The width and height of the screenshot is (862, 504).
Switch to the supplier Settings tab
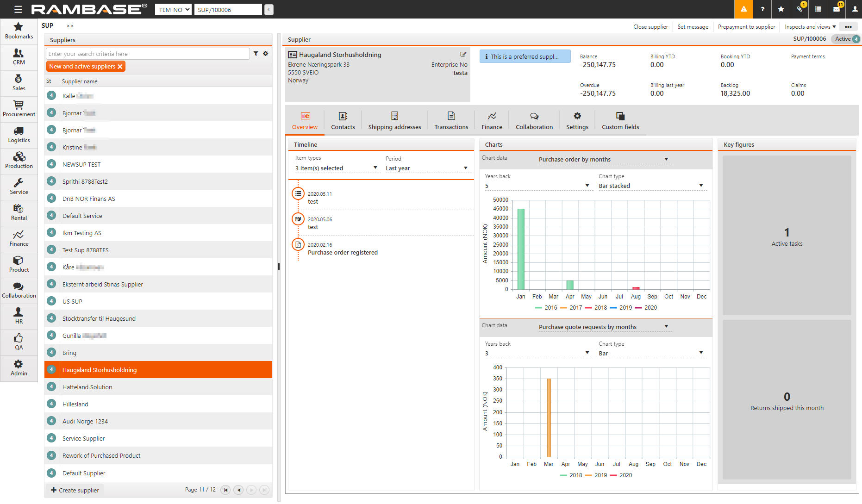[x=577, y=121]
